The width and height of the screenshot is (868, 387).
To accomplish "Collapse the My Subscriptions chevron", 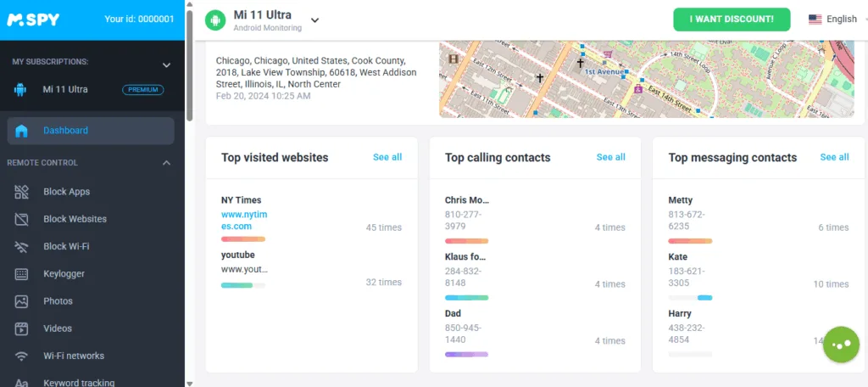I will [166, 65].
